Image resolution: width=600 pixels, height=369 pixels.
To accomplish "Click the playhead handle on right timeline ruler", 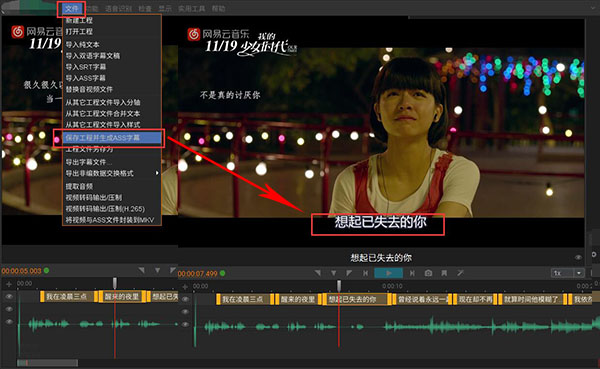I will click(339, 285).
